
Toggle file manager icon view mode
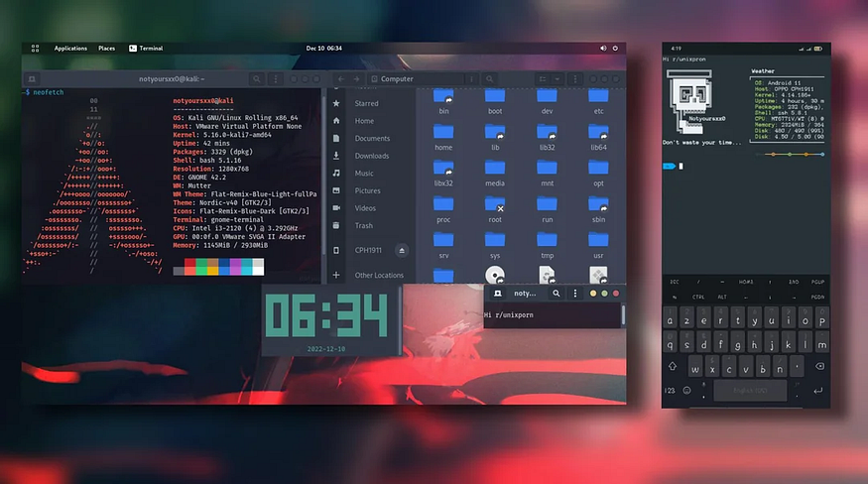click(x=544, y=78)
